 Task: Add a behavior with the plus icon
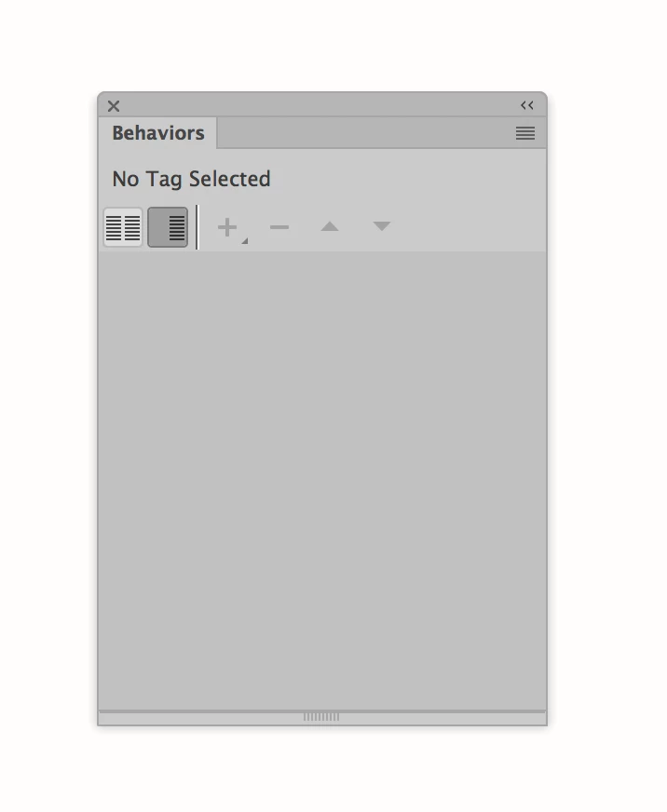pyautogui.click(x=227, y=227)
